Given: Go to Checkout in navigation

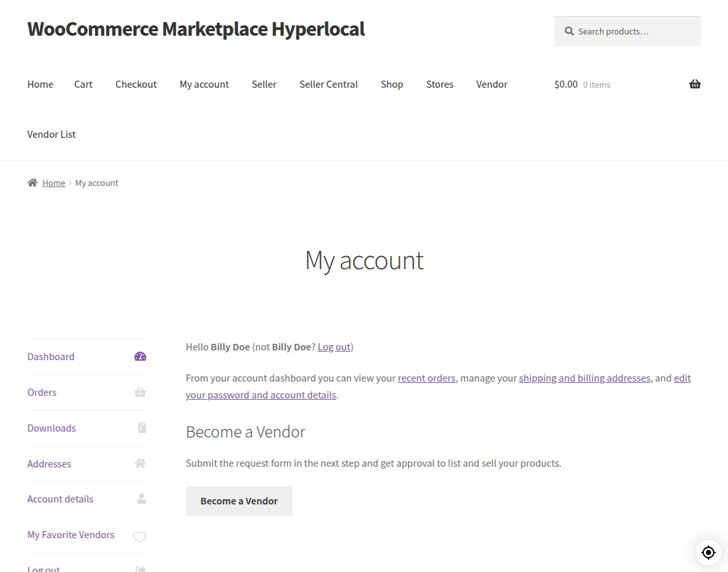Looking at the screenshot, I should tap(136, 84).
